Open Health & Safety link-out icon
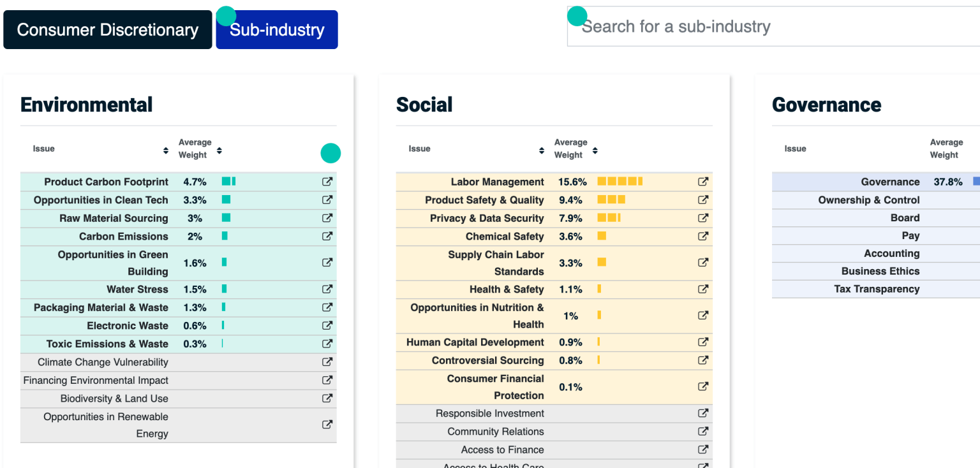This screenshot has height=468, width=980. pyautogui.click(x=702, y=289)
